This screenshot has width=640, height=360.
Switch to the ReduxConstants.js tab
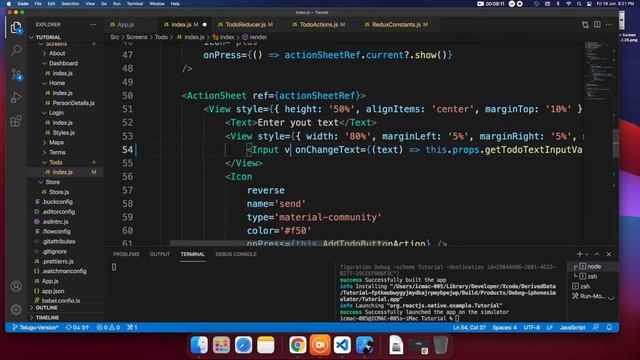[x=396, y=24]
